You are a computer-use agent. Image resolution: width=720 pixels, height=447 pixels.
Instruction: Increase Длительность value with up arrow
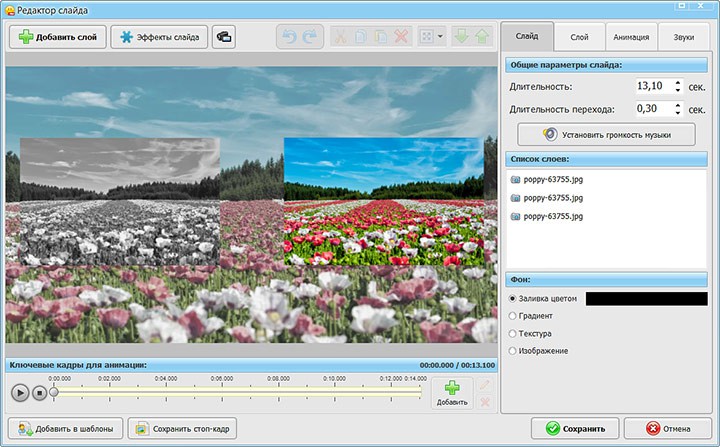[678, 83]
